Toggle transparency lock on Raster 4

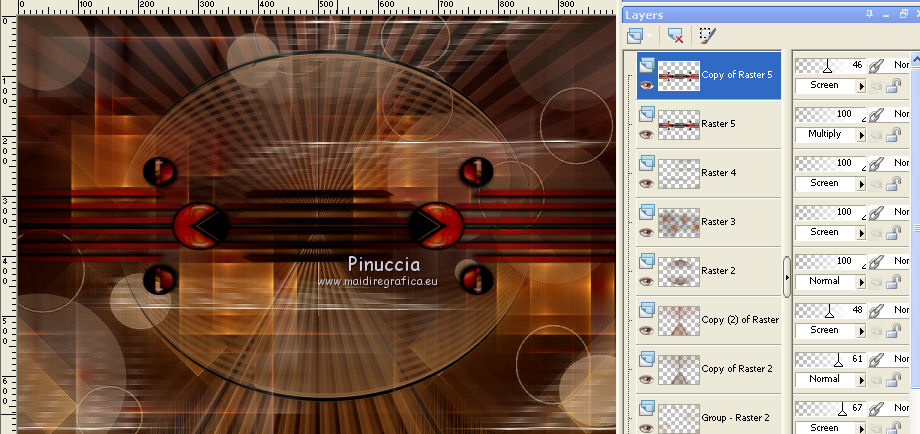[x=893, y=184]
